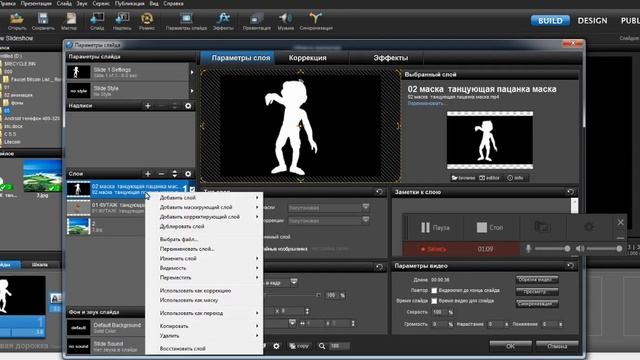Open Параметры слайда toolbar icon

tap(186, 21)
